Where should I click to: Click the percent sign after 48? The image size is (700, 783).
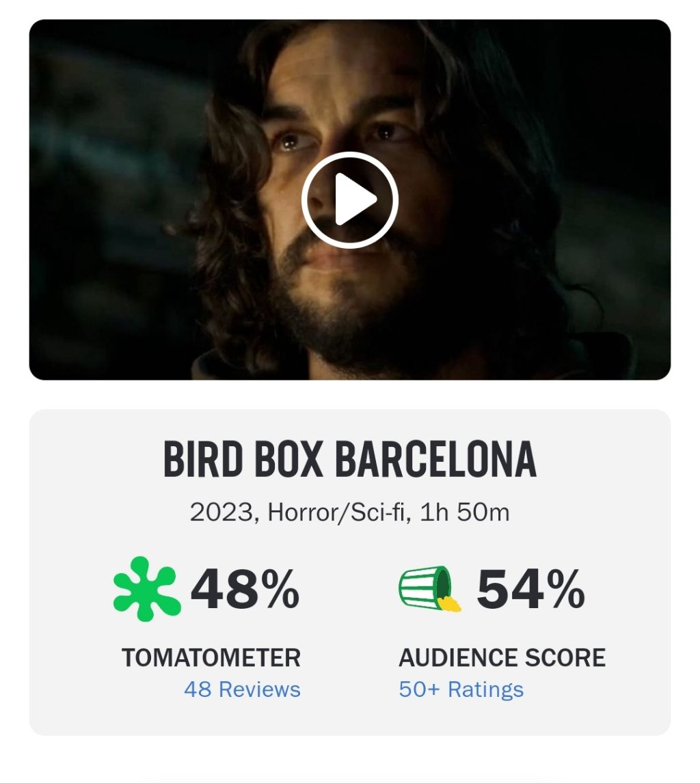[x=281, y=589]
